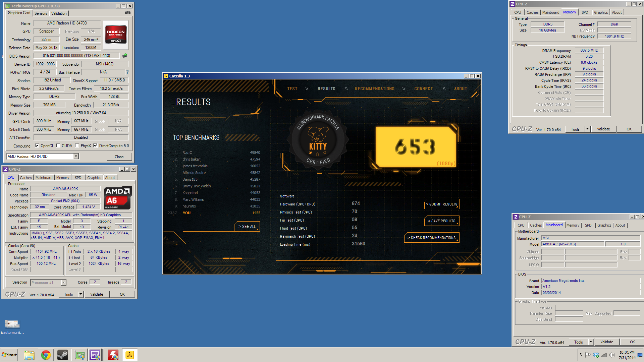
Task: Select R.o.C entry in top benchmarks
Action: 217,153
